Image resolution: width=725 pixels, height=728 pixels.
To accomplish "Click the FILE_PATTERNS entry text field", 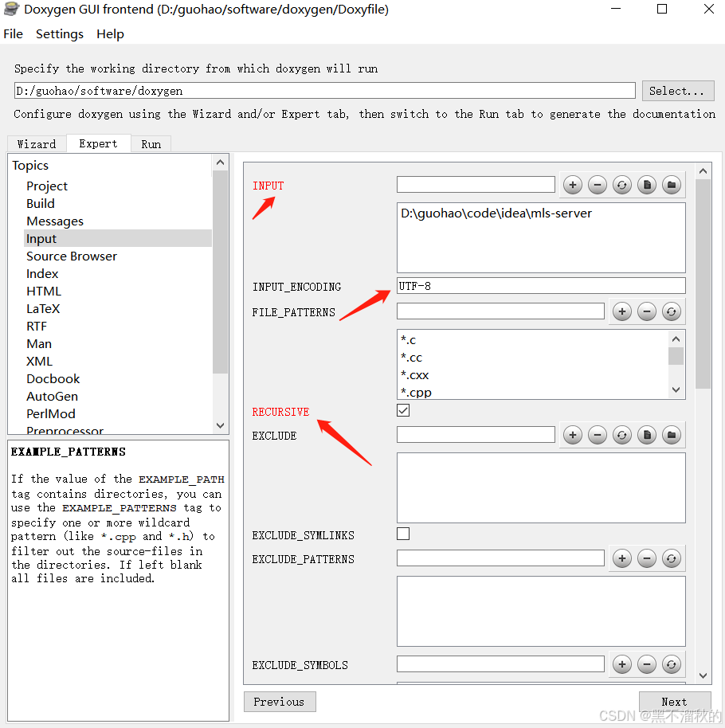I will tap(500, 311).
